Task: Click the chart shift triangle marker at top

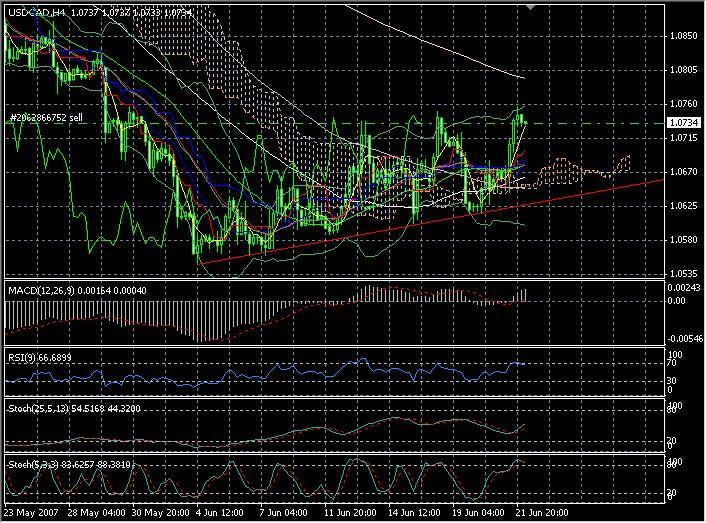Action: point(530,8)
